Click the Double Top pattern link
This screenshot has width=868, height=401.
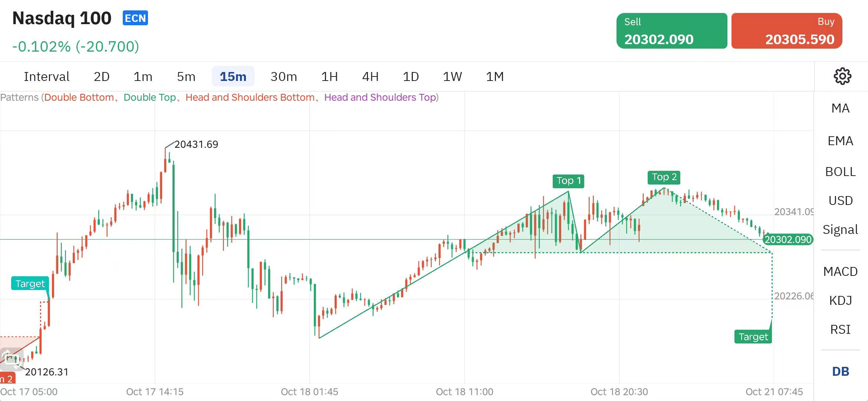149,98
